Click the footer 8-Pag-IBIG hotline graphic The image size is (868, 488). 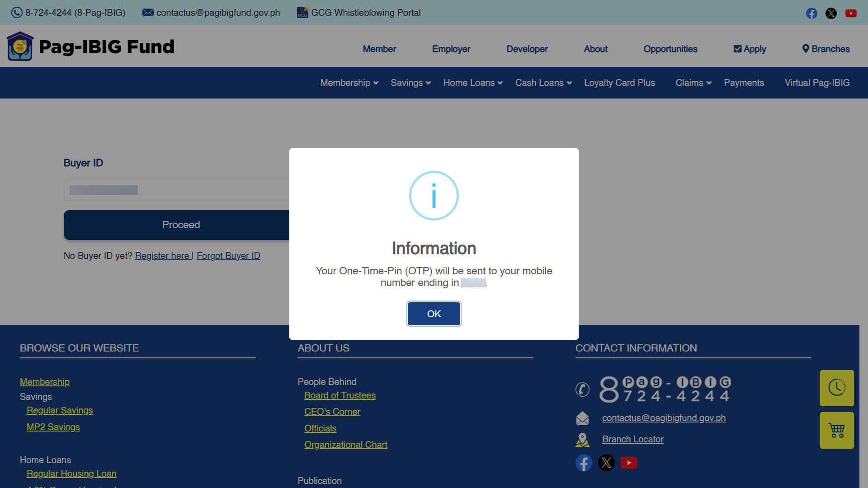(x=665, y=389)
